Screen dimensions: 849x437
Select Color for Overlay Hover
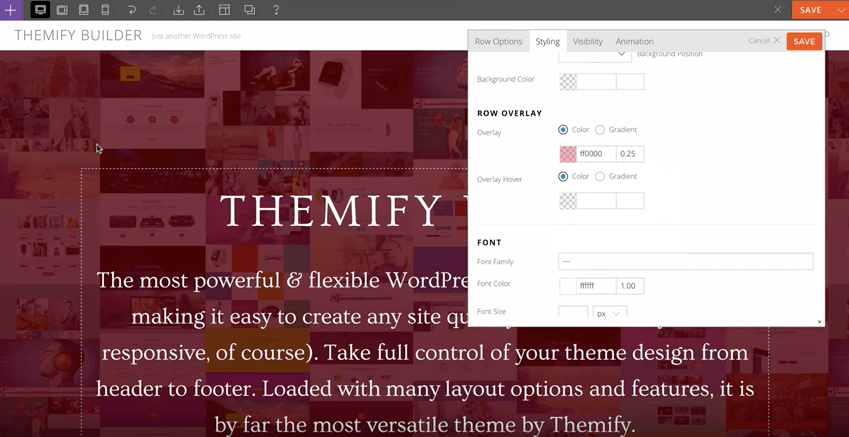click(x=563, y=177)
